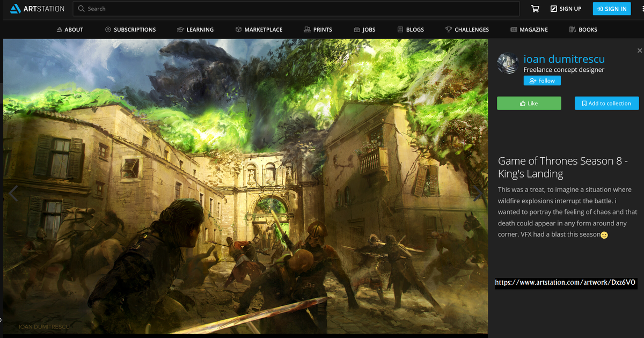Click the Sign Up button
Screen dimensions: 644x338
pyautogui.click(x=566, y=9)
